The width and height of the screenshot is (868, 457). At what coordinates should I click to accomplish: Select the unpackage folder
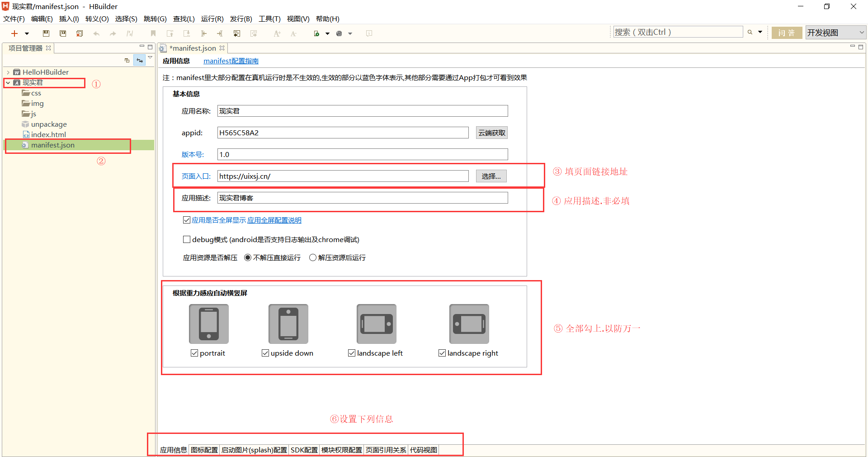[x=44, y=124]
